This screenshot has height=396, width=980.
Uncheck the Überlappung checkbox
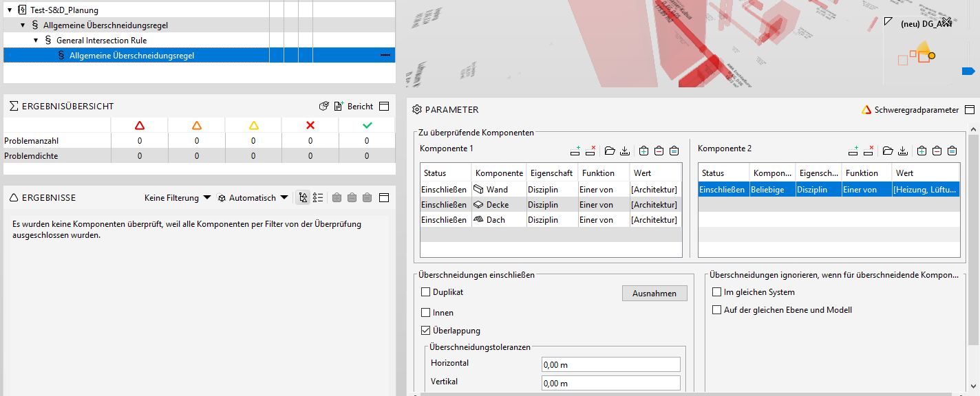pos(425,331)
